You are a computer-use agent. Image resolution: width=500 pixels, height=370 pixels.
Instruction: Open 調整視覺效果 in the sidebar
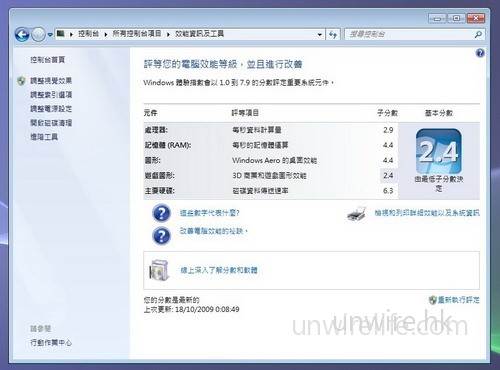(51, 81)
